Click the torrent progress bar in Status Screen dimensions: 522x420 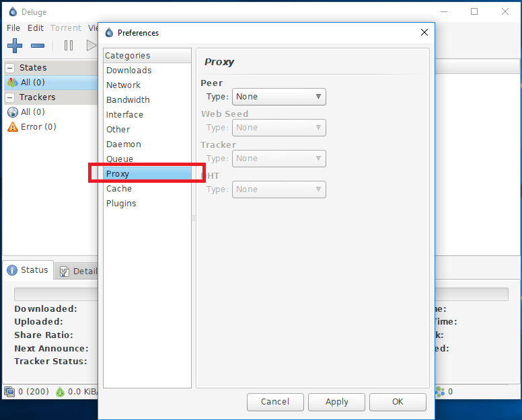pos(56,294)
